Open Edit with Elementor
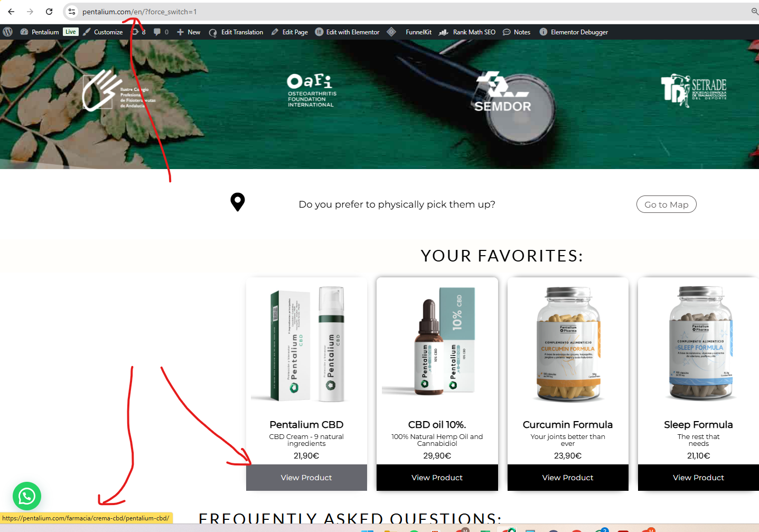Viewport: 759px width, 532px height. [x=347, y=32]
